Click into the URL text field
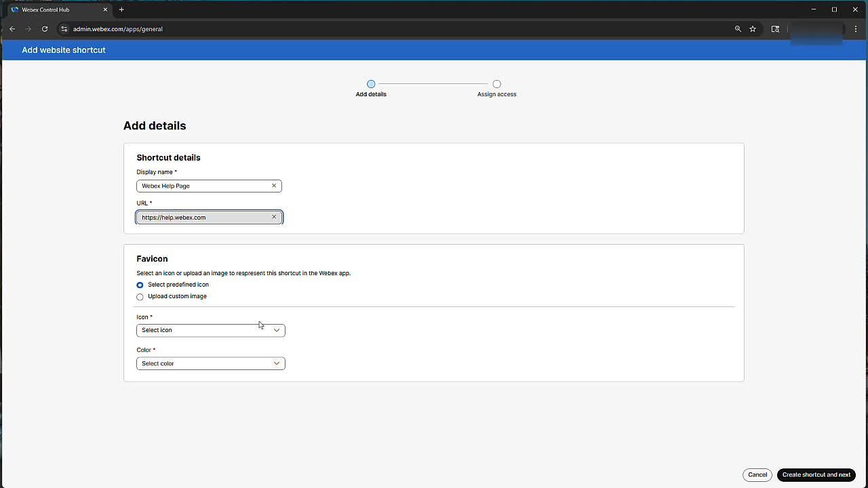868x488 pixels. point(203,218)
